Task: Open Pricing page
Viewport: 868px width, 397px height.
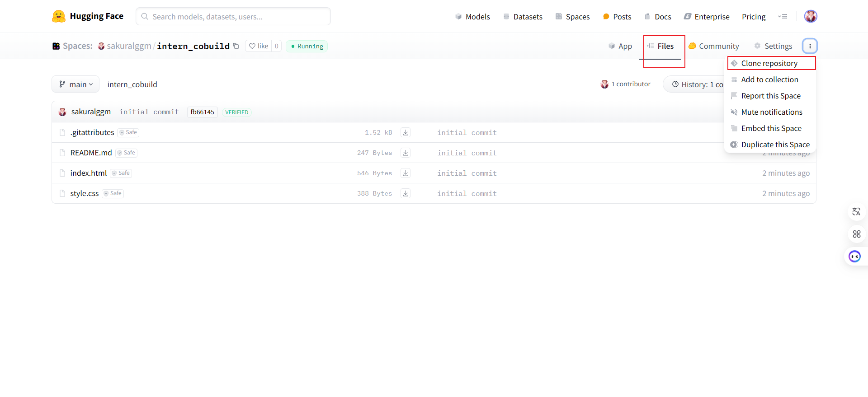Action: (x=754, y=17)
